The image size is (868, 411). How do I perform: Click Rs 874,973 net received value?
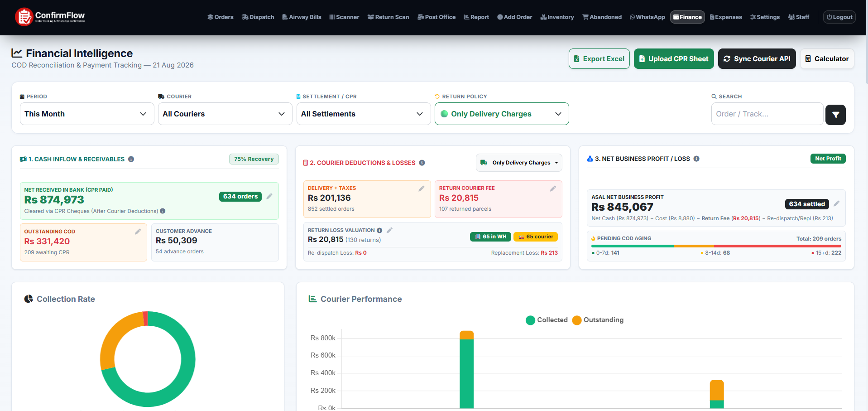pos(54,200)
